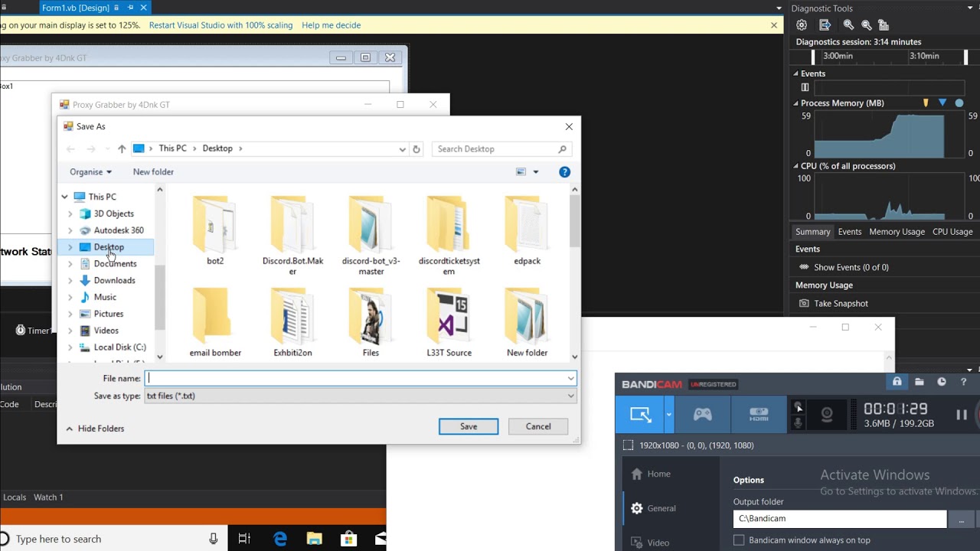
Task: Open the File name history dropdown
Action: coord(570,378)
